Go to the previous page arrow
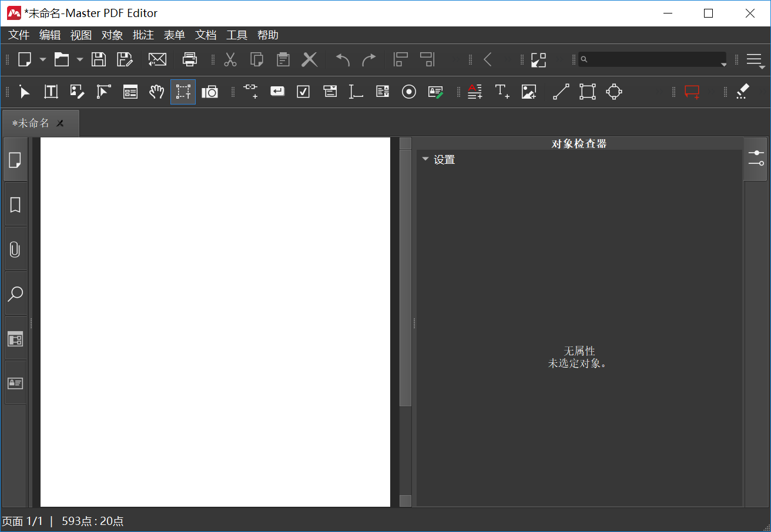 click(488, 59)
